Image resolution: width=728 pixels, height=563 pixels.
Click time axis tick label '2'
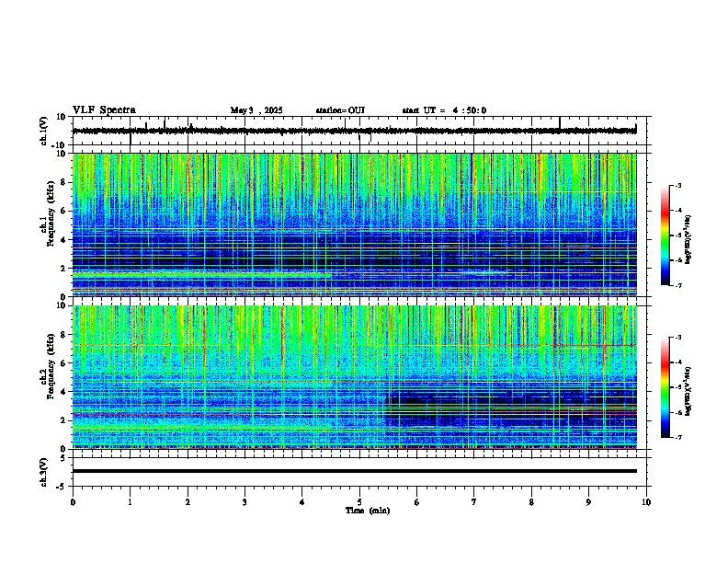click(x=188, y=502)
